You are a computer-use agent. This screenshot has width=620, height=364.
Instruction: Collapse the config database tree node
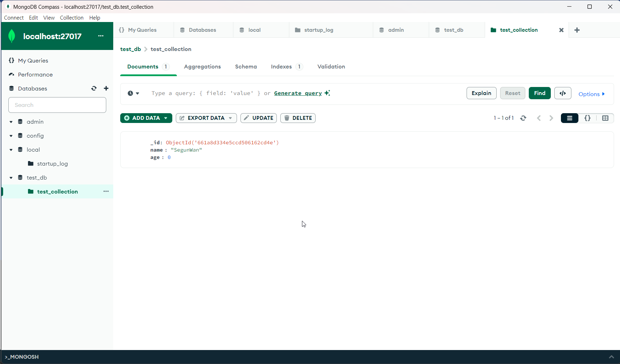pyautogui.click(x=11, y=136)
